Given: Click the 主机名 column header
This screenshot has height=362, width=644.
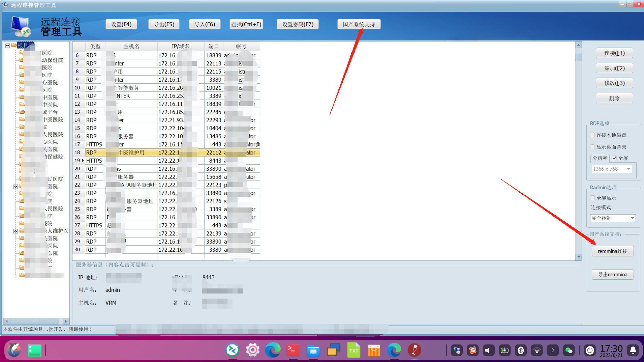Looking at the screenshot, I should 131,46.
